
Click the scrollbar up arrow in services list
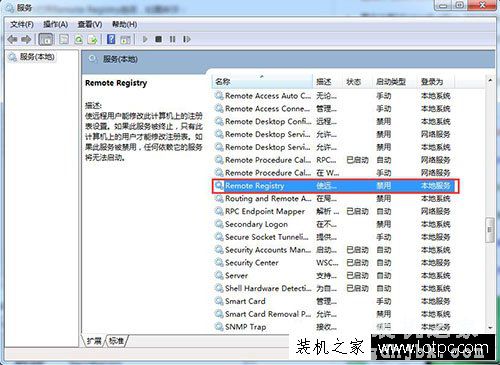(x=490, y=80)
